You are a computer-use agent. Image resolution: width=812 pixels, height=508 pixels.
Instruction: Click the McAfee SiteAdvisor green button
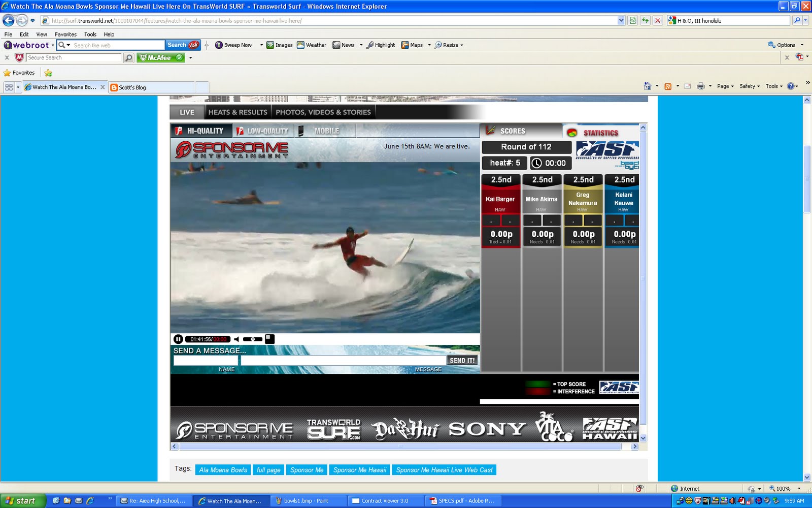coord(160,58)
